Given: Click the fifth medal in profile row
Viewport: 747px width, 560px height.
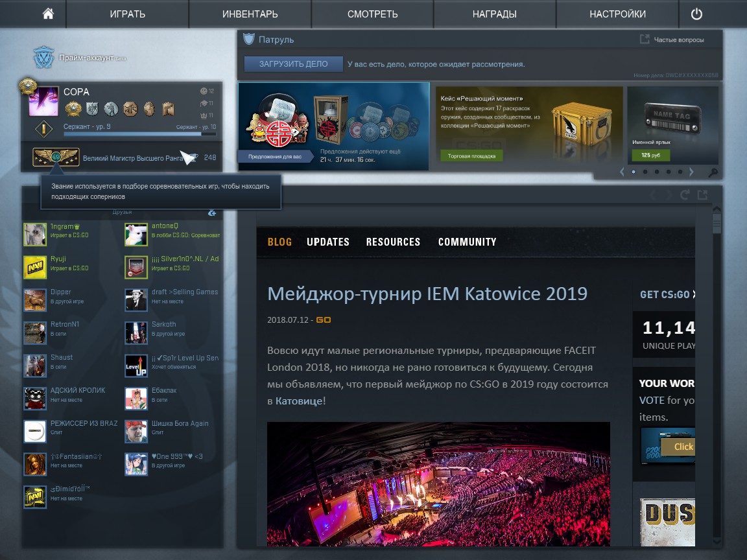Looking at the screenshot, I should pyautogui.click(x=149, y=109).
